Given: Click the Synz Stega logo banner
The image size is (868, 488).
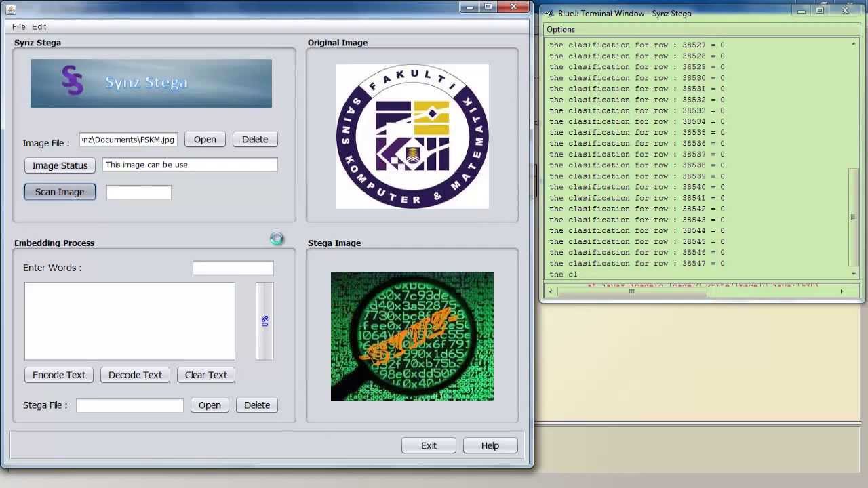Looking at the screenshot, I should [x=151, y=83].
